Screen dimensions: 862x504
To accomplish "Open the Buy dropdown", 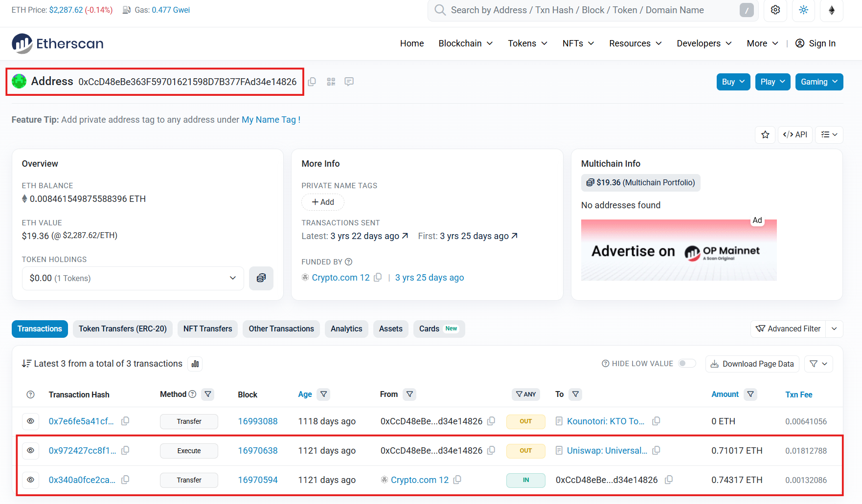I will click(733, 82).
